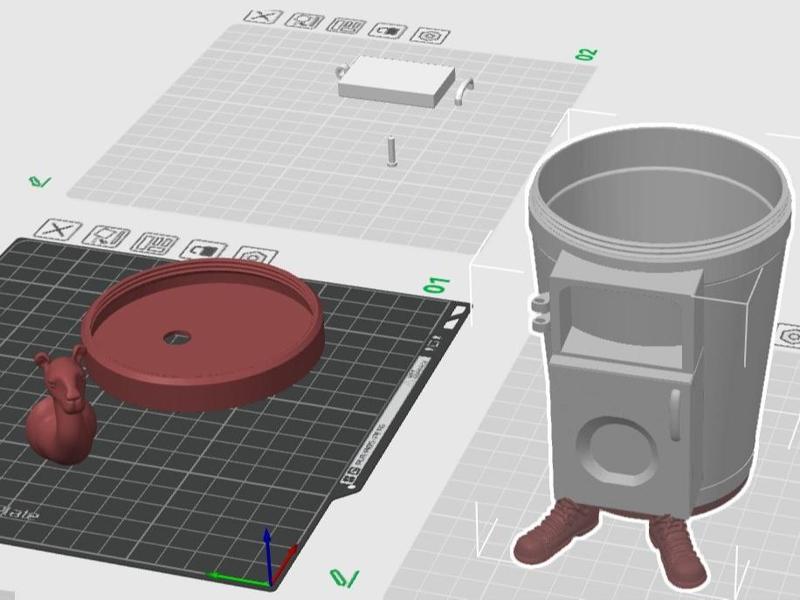
Task: Select the white rectangular box on plate 02
Action: pyautogui.click(x=396, y=82)
